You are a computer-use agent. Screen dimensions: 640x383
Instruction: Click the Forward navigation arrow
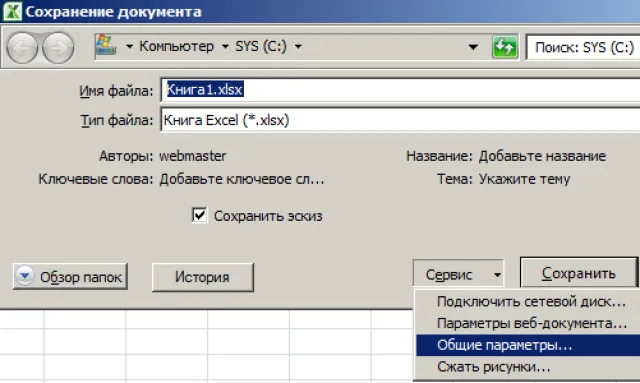[x=58, y=48]
